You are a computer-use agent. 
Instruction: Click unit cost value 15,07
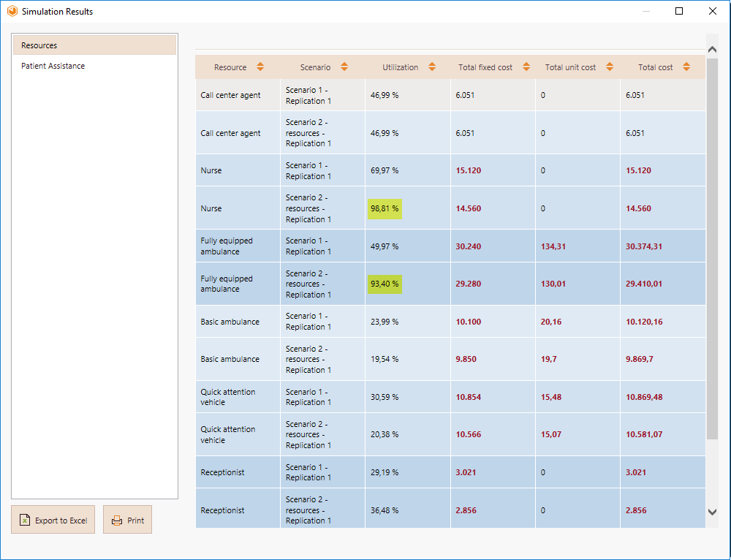551,434
